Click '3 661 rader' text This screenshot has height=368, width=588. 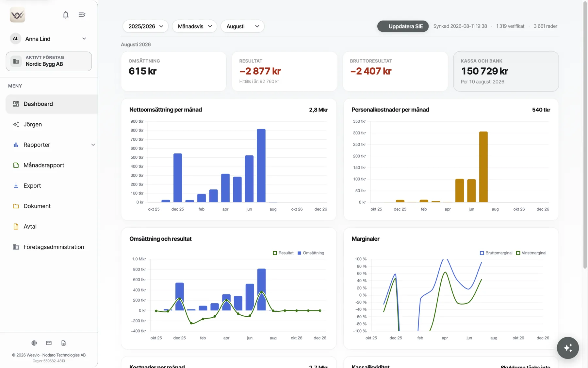pos(546,26)
